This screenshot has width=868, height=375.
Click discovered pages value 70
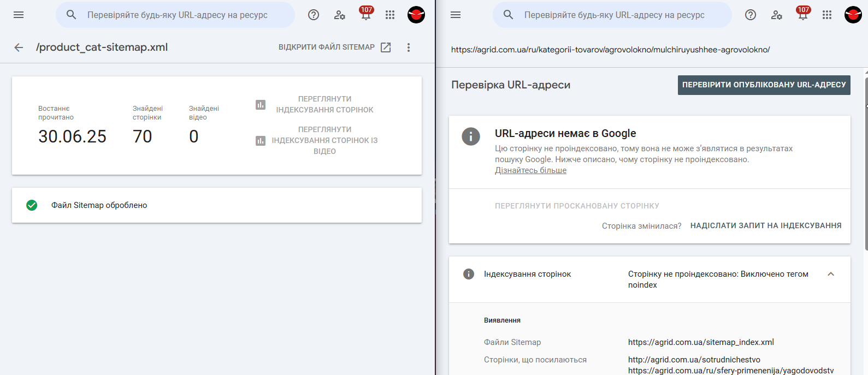143,136
